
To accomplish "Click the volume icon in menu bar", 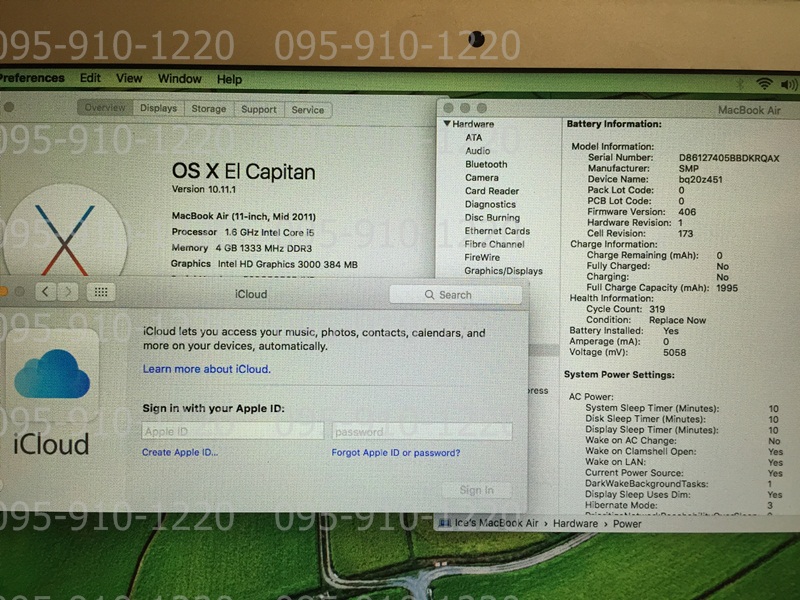I will tap(789, 84).
